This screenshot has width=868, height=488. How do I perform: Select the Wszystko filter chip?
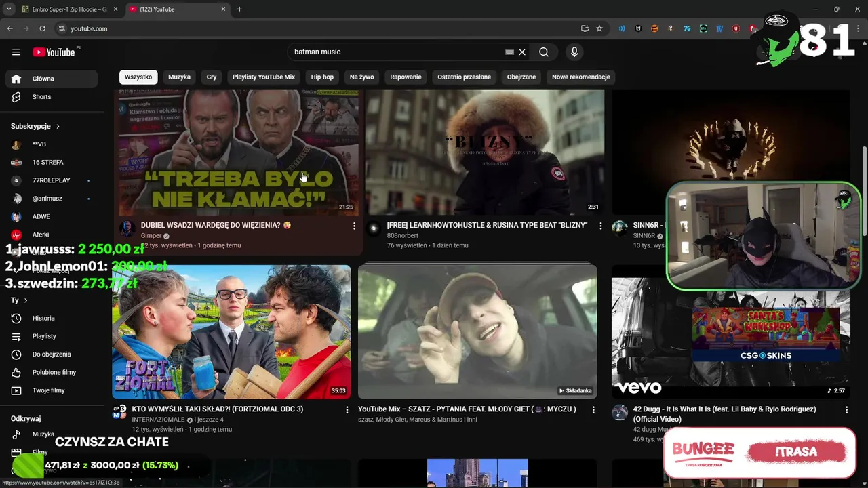(x=138, y=77)
